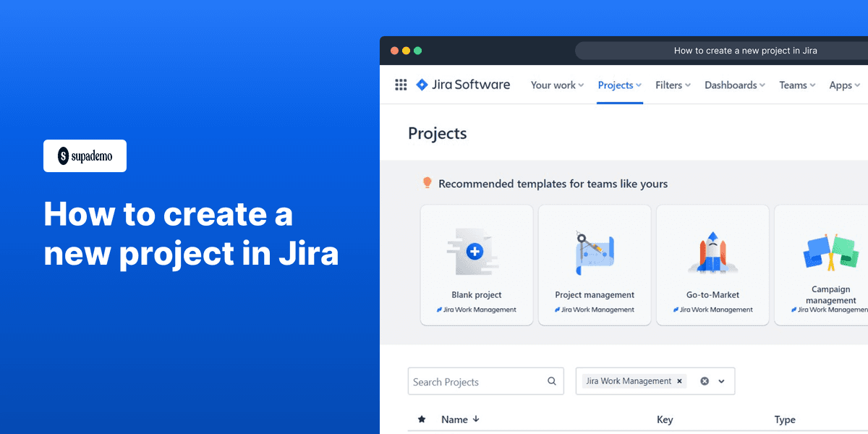Screen dimensions: 868x434
Task: Remove the Jira Work Management filter chip
Action: point(679,380)
